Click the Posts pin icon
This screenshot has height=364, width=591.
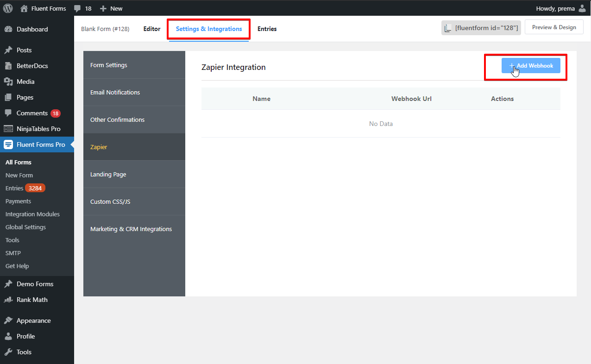[8, 50]
